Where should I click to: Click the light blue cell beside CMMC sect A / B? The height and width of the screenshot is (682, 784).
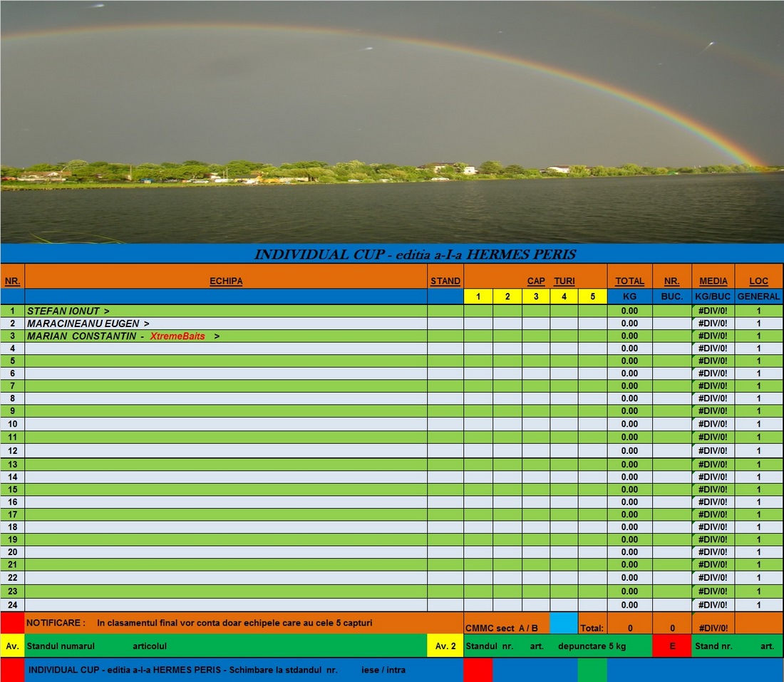pyautogui.click(x=564, y=623)
